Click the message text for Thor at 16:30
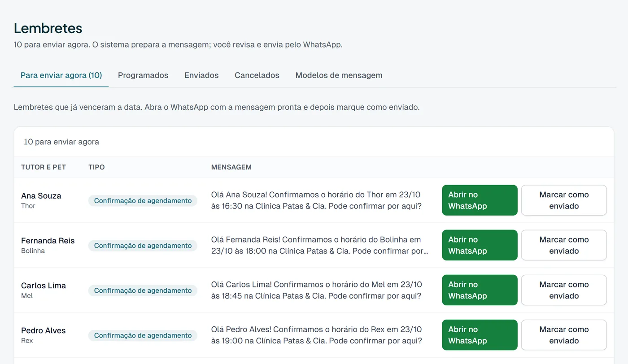The width and height of the screenshot is (628, 364). tap(316, 200)
